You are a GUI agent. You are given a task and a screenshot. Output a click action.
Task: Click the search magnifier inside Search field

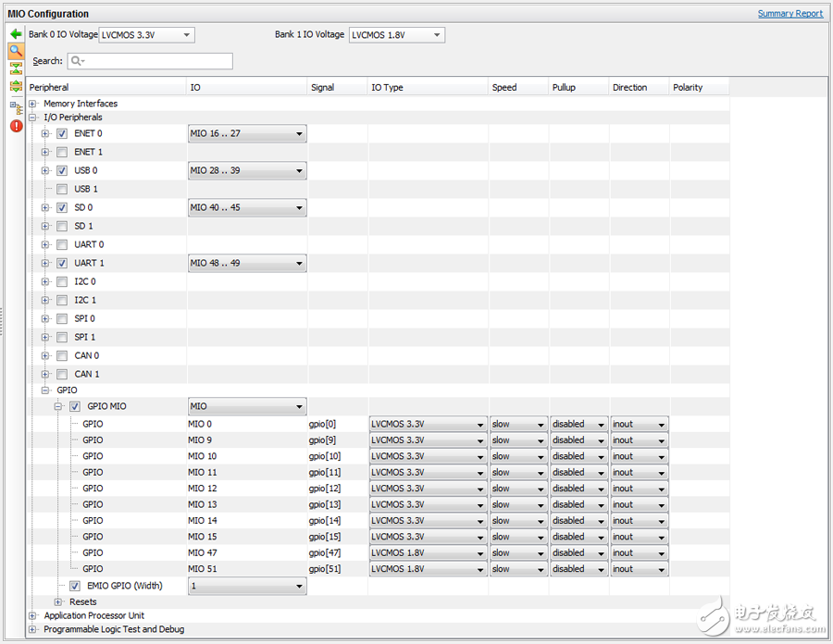(78, 61)
